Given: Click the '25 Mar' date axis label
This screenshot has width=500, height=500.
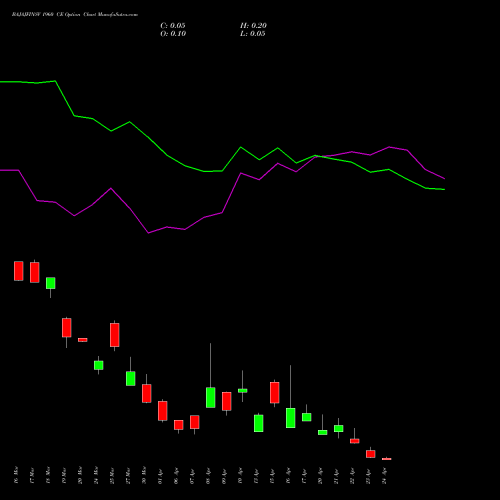Looking at the screenshot, I should (x=112, y=475).
